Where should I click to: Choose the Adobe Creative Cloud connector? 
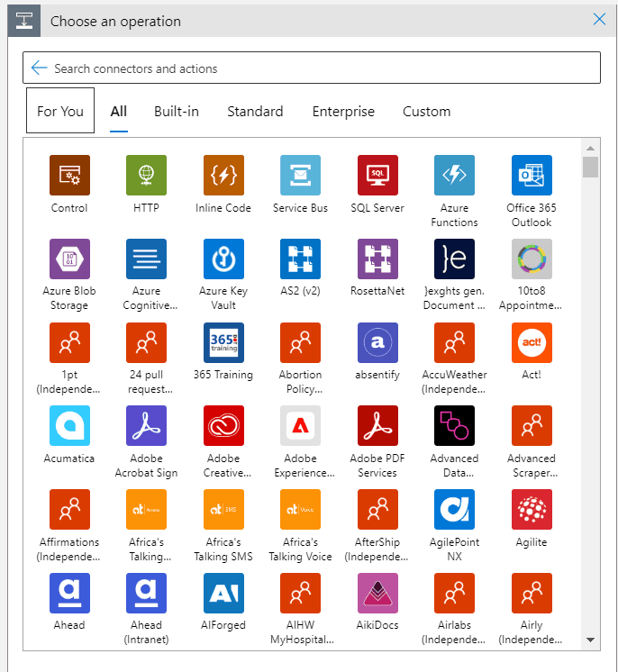[x=223, y=425]
